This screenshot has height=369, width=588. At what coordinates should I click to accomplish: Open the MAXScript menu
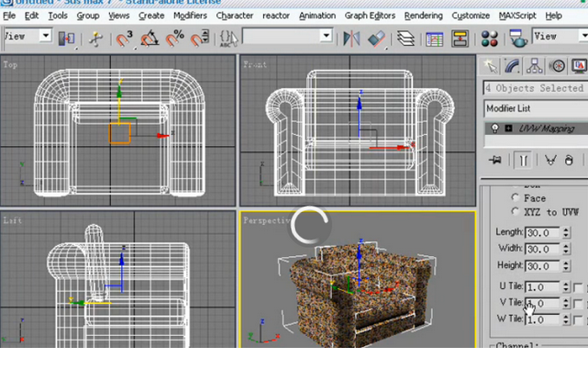coord(517,16)
